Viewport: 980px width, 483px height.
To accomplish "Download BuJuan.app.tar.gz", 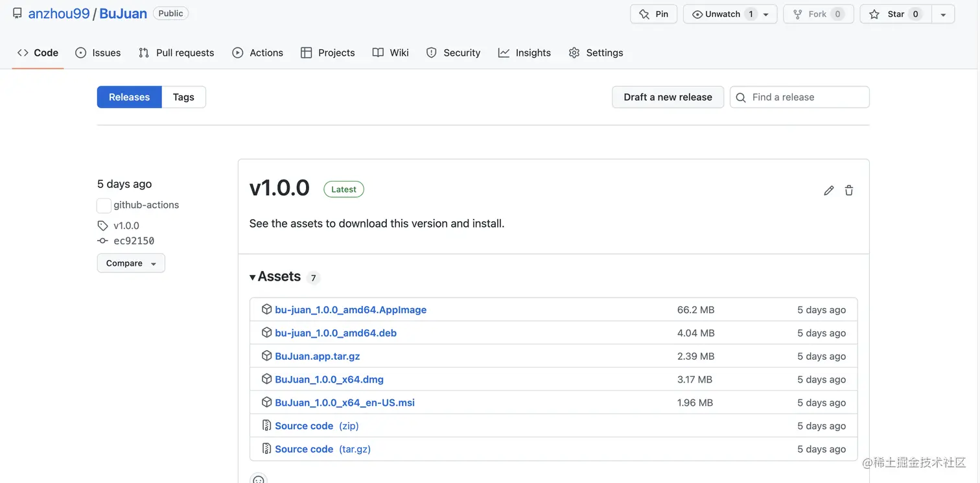I will 318,357.
